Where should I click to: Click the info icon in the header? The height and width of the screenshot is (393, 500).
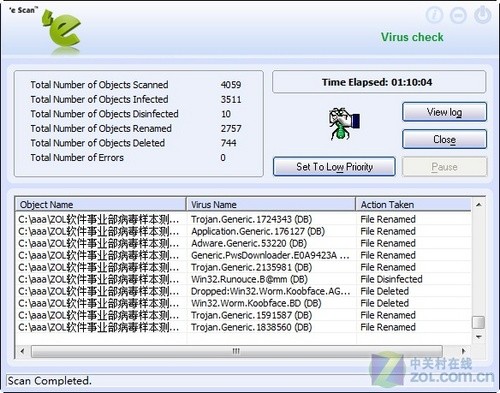tap(434, 15)
